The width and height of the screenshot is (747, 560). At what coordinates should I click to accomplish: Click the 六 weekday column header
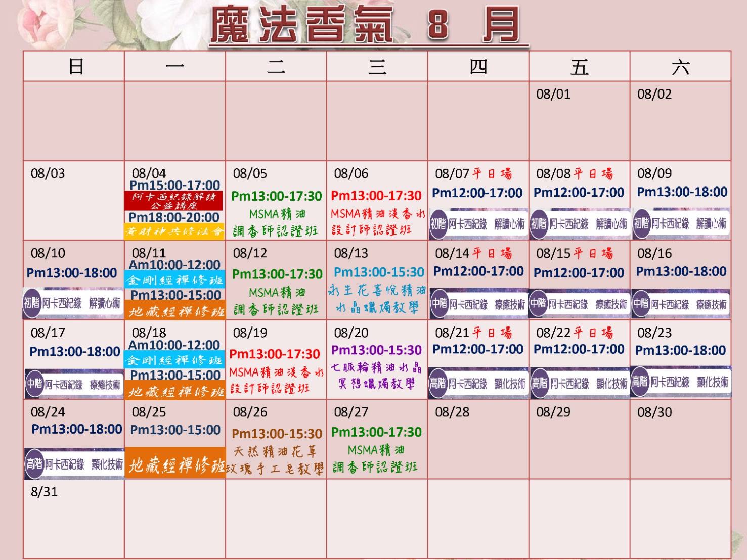click(x=680, y=67)
